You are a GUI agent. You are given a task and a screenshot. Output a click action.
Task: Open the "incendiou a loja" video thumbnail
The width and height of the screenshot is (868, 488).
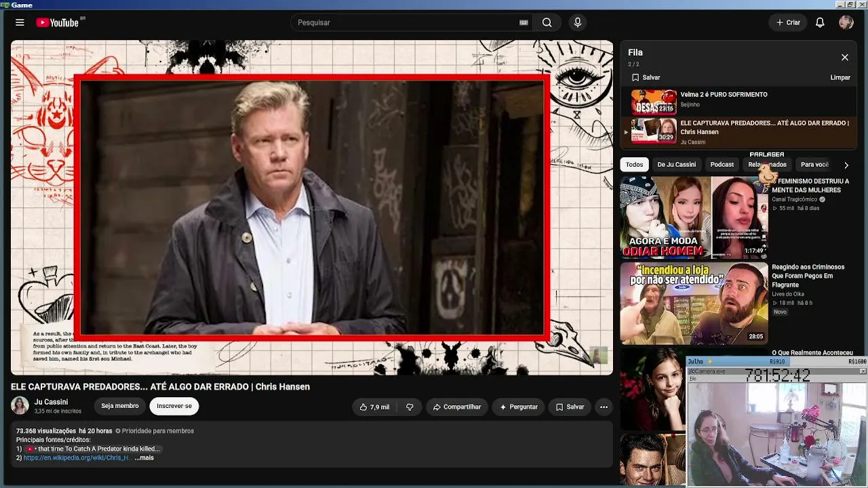694,304
